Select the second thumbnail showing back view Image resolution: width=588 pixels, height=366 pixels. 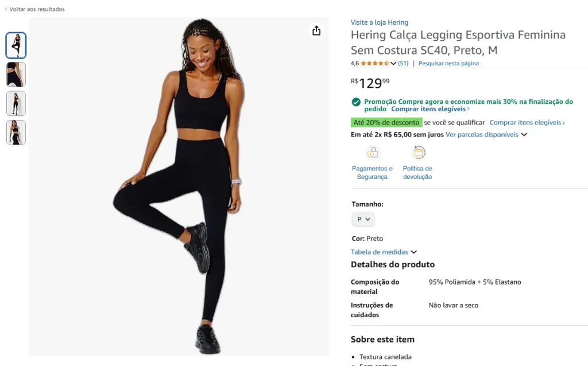click(x=16, y=75)
